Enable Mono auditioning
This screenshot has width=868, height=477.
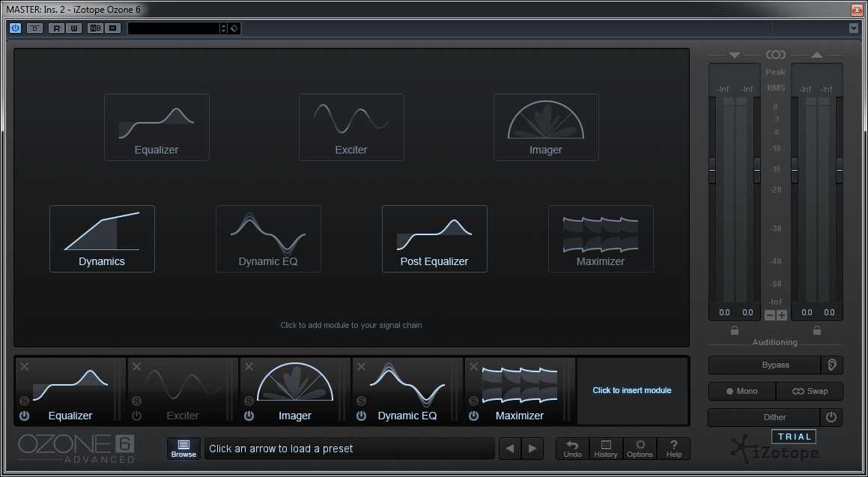tap(742, 391)
